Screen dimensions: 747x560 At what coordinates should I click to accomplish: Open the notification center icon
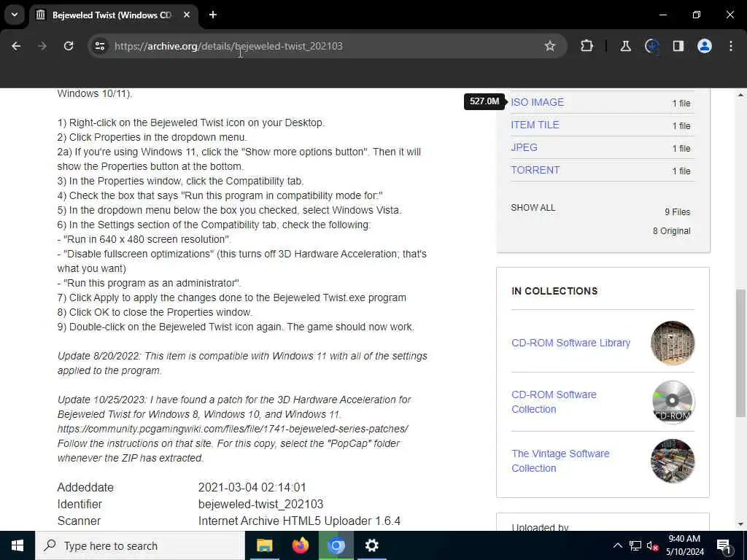[724, 545]
